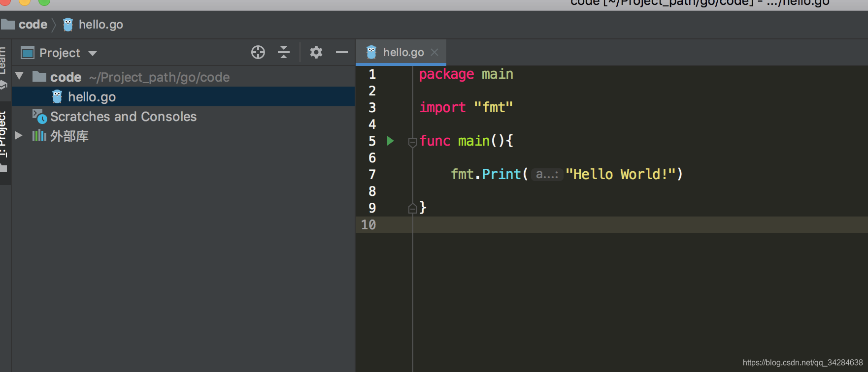Click the 'func' keyword on line 5
This screenshot has width=868, height=372.
pyautogui.click(x=435, y=141)
